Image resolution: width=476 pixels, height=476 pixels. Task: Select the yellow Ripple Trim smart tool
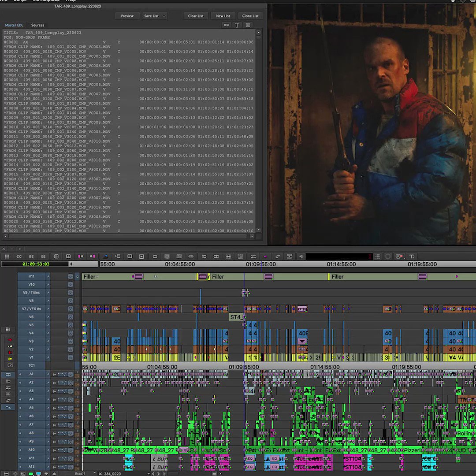pyautogui.click(x=10, y=359)
